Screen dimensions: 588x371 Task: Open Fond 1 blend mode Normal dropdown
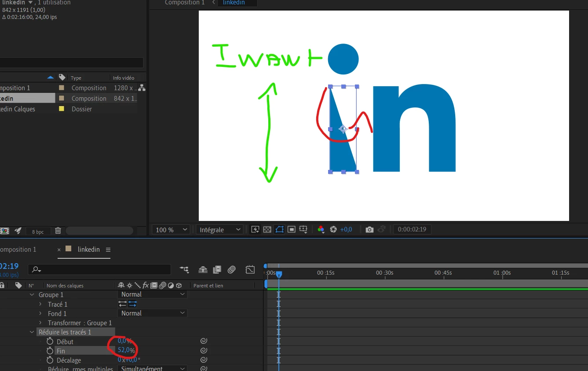tap(153, 313)
